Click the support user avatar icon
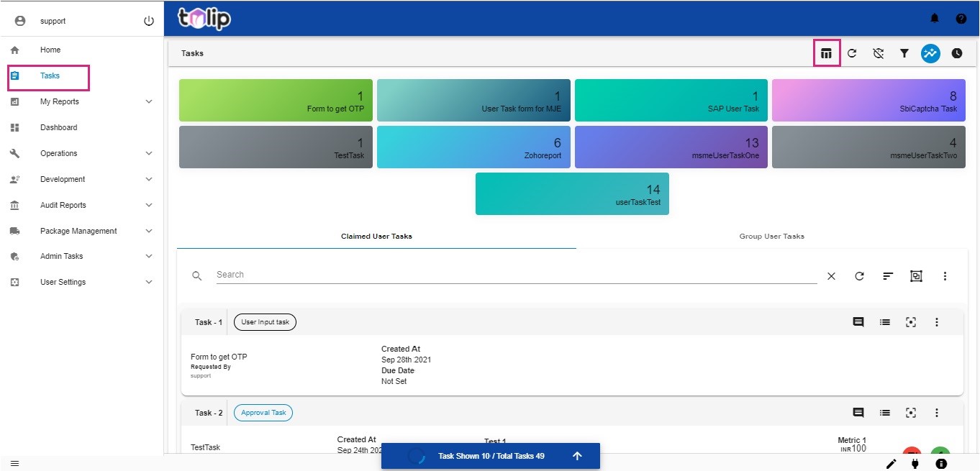This screenshot has width=980, height=471. (20, 21)
